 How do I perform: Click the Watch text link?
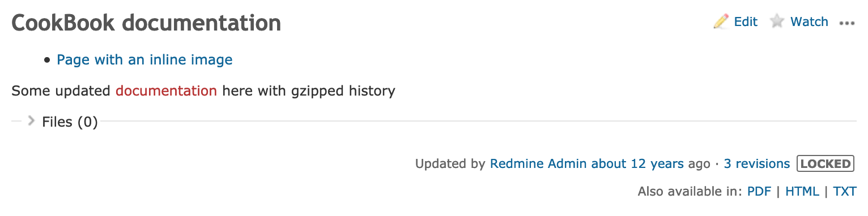(809, 22)
